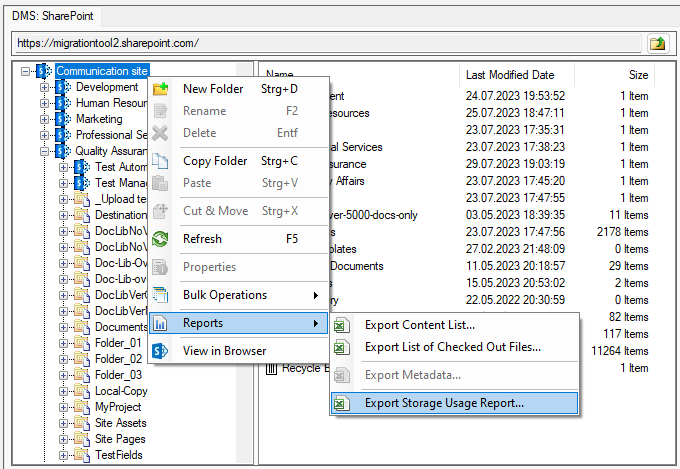Click the Quality Assurance site icon
Screen dimensions: 680x469
click(63, 151)
